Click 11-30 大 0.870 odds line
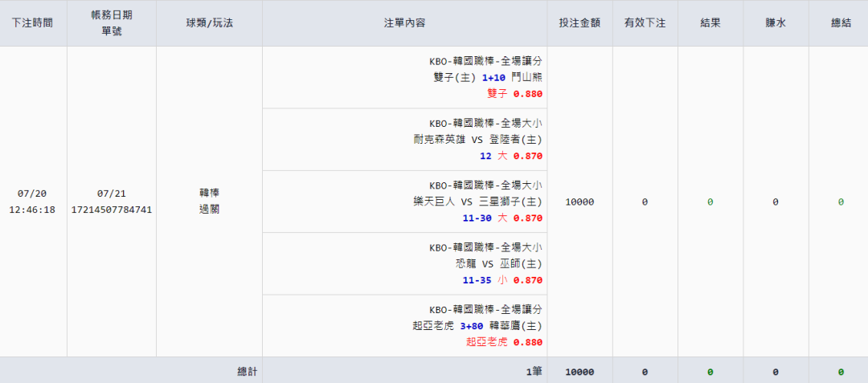 point(502,218)
